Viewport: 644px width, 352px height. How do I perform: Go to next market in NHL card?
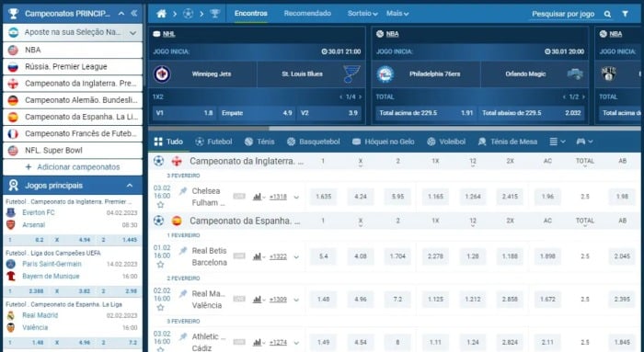tap(361, 97)
